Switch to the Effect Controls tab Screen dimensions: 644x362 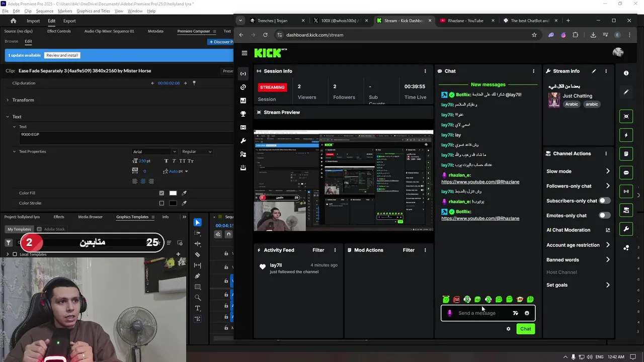59,31
